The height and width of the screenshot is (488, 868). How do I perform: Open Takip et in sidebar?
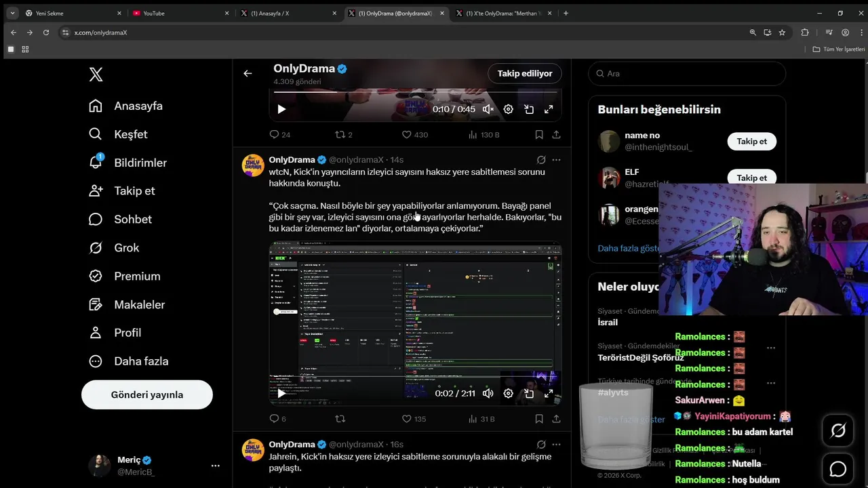coord(122,191)
